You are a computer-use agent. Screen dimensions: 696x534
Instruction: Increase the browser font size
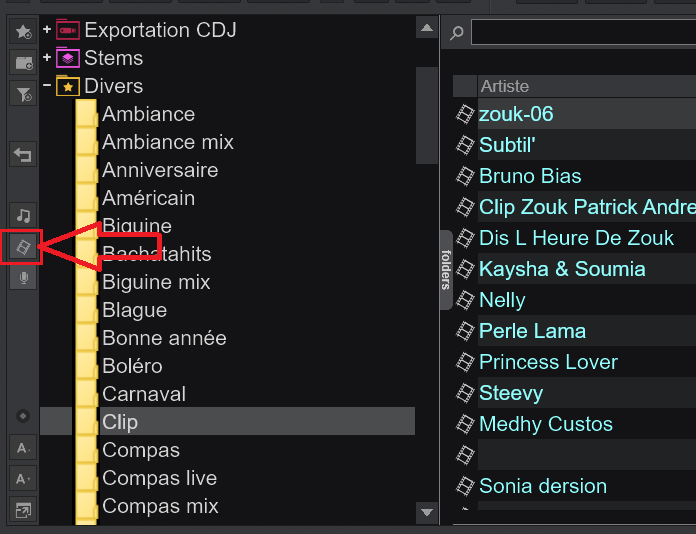coord(23,479)
